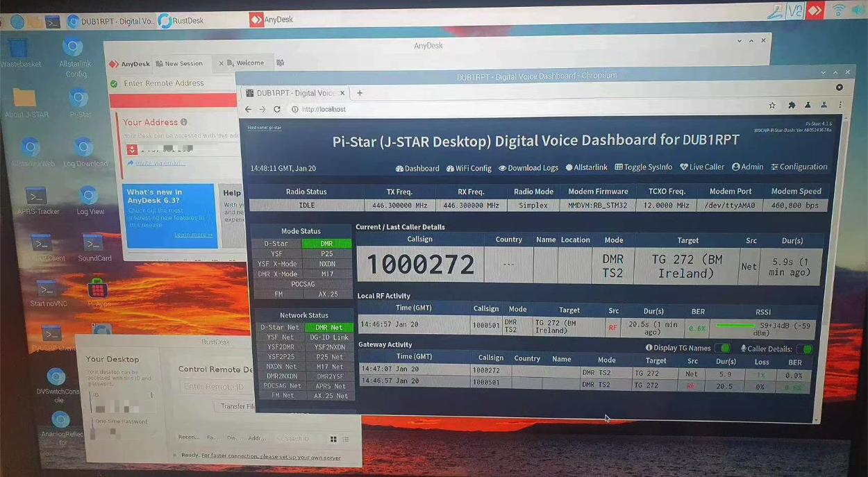Open the Pi-Star Admin page
The image size is (868, 477).
[x=748, y=167]
